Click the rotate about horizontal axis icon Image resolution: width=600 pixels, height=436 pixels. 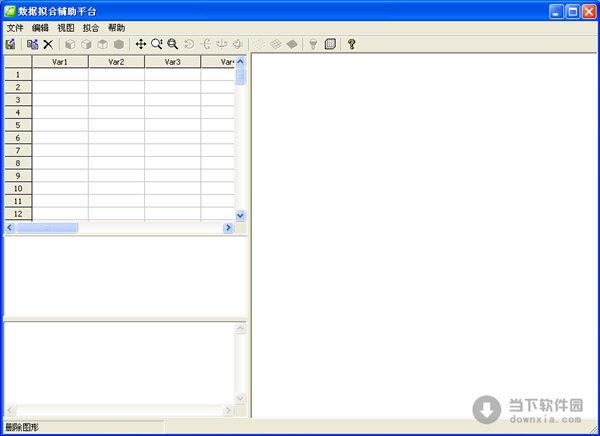click(205, 44)
